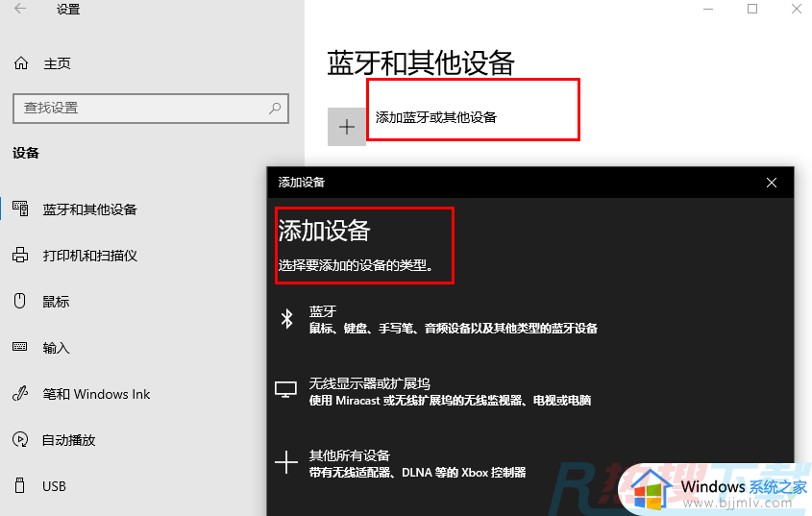Open 笔和 Windows Ink settings
This screenshot has height=516, width=812.
pyautogui.click(x=96, y=394)
